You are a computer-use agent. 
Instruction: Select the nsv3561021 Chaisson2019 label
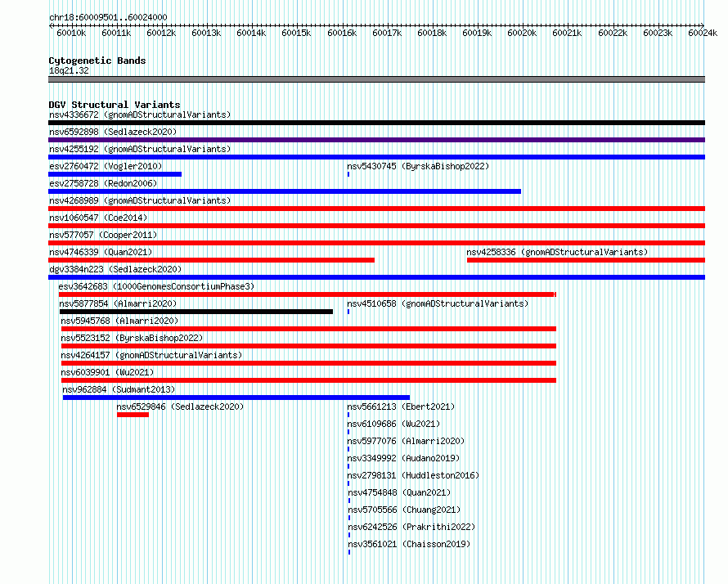click(409, 544)
